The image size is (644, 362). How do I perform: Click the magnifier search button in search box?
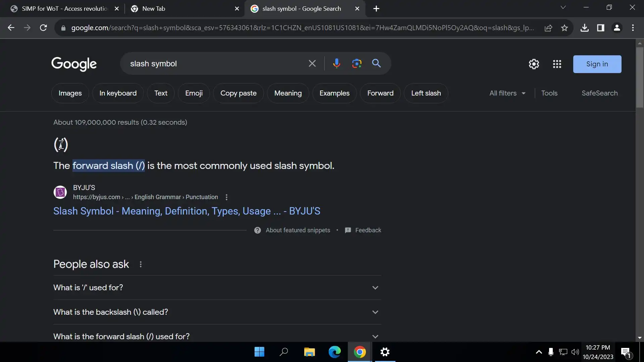click(376, 63)
